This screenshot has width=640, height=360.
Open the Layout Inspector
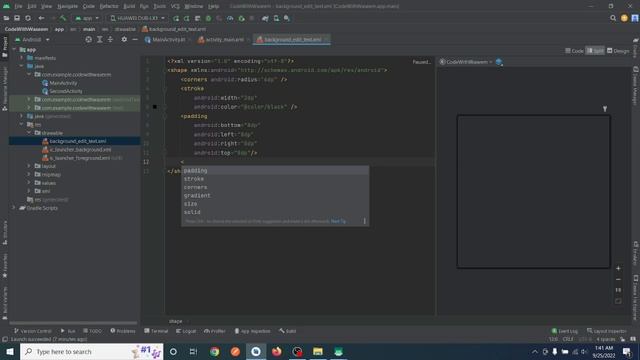(607, 331)
